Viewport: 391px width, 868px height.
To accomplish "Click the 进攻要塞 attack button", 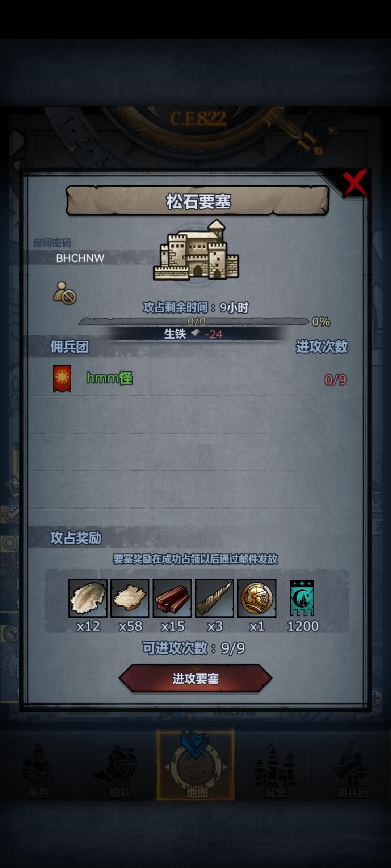I will point(195,678).
